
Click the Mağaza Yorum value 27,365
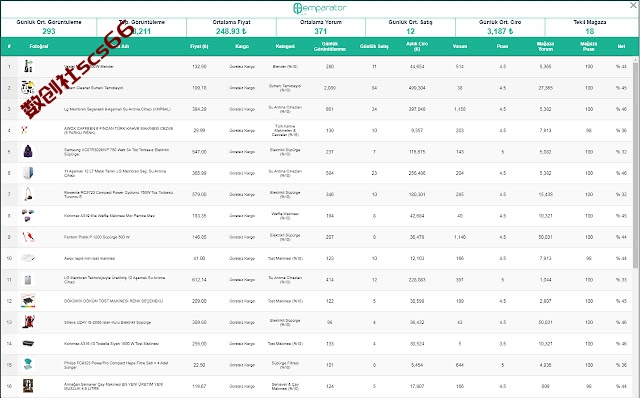tap(545, 88)
